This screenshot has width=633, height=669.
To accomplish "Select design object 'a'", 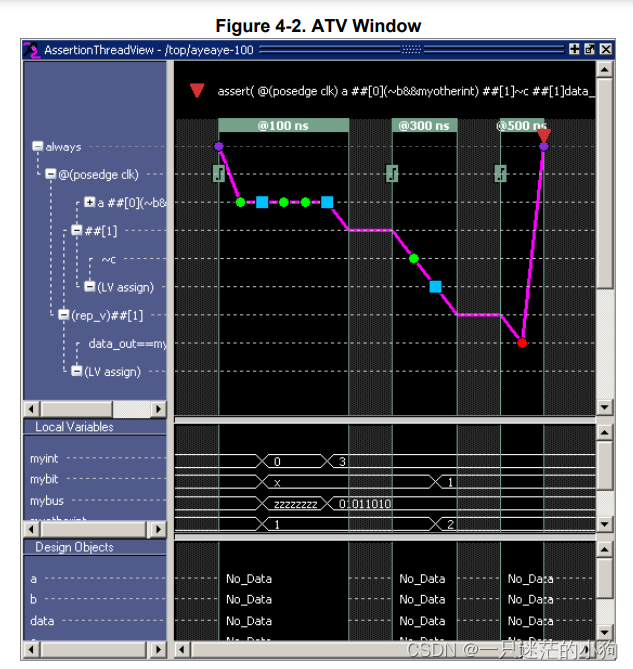I will pos(34,579).
